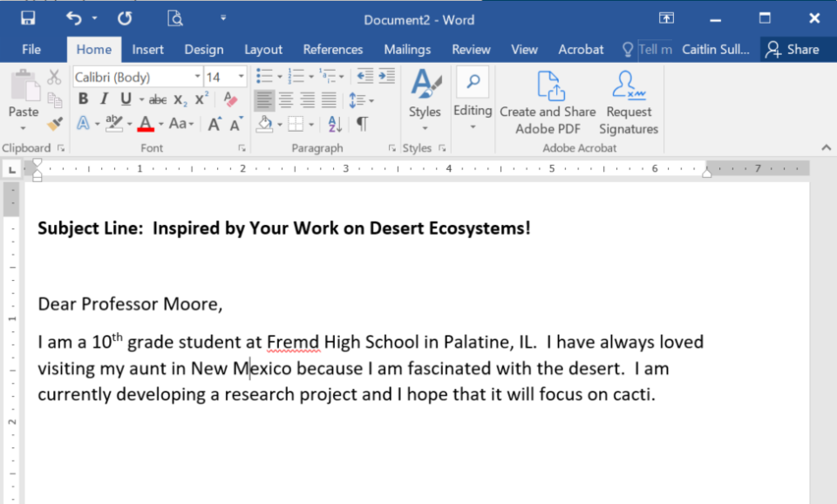Click the Clear All Formatting eraser icon
The image size is (837, 504).
click(x=230, y=99)
